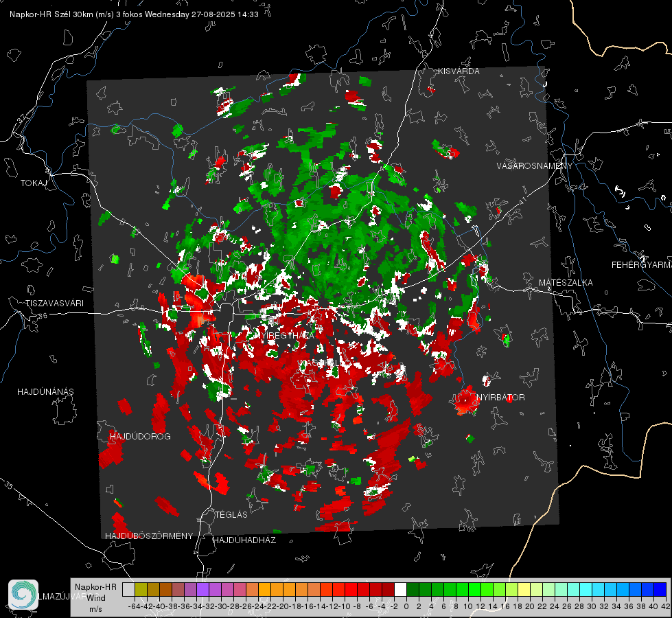The width and height of the screenshot is (672, 618).
Task: Click road number 41 near Vásárosnamény
Action: coord(522,201)
